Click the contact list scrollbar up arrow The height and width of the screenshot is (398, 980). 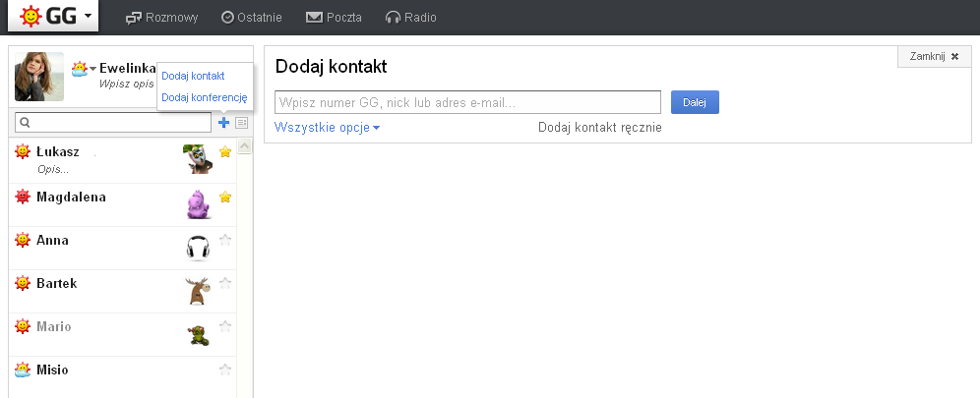[x=245, y=146]
